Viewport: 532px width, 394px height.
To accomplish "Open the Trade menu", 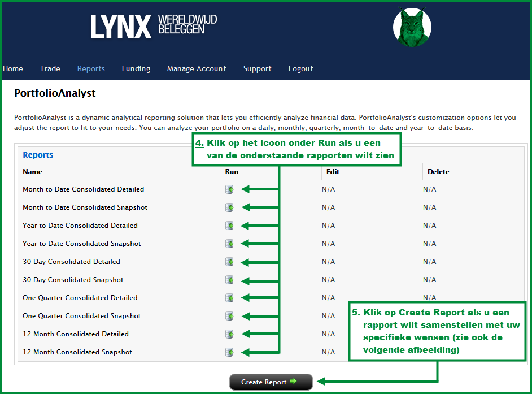I will [x=50, y=68].
